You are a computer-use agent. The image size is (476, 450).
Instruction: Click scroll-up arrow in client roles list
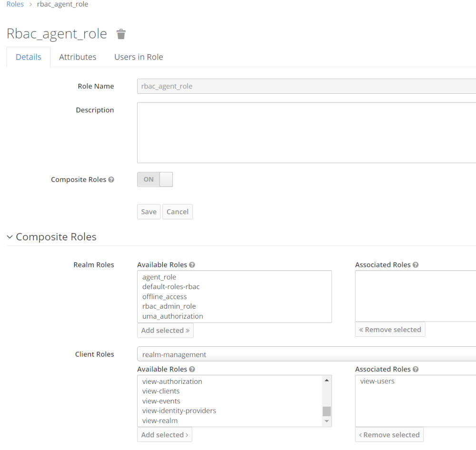click(x=327, y=380)
